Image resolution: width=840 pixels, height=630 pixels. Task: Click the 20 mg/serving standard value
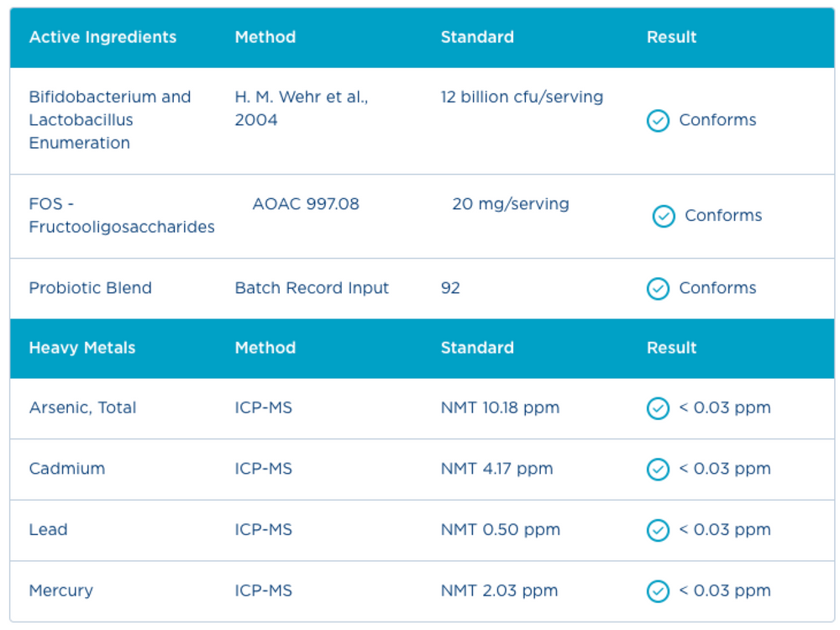pyautogui.click(x=511, y=204)
